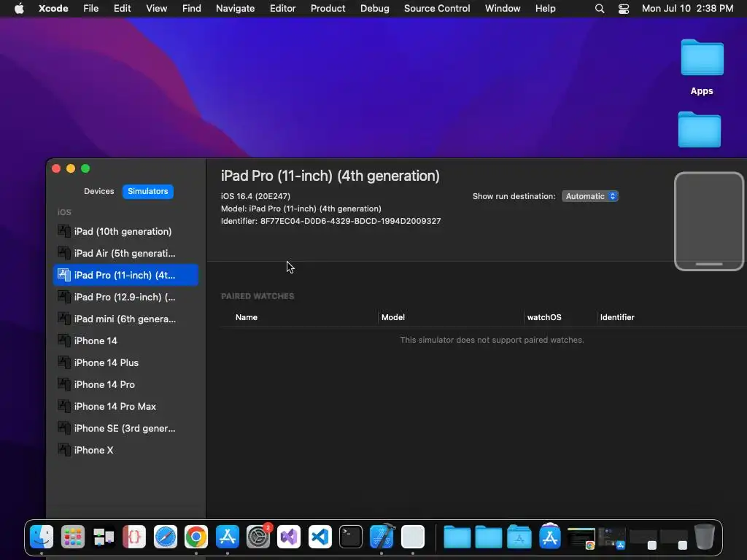
Task: Open Launchpad from the Dock
Action: click(x=72, y=537)
